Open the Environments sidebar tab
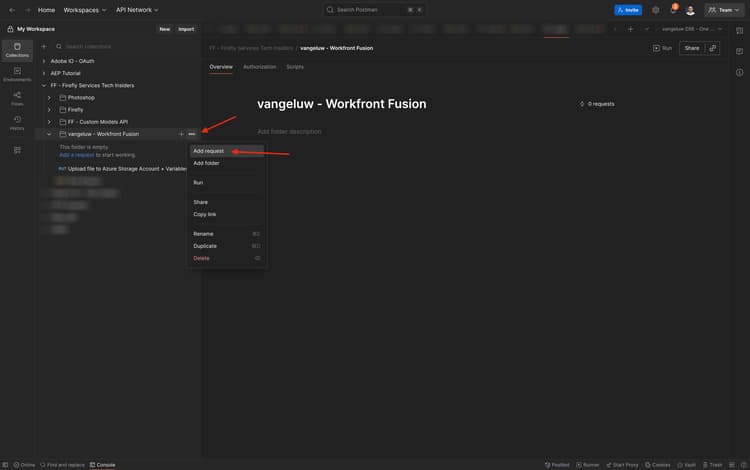 pyautogui.click(x=17, y=75)
